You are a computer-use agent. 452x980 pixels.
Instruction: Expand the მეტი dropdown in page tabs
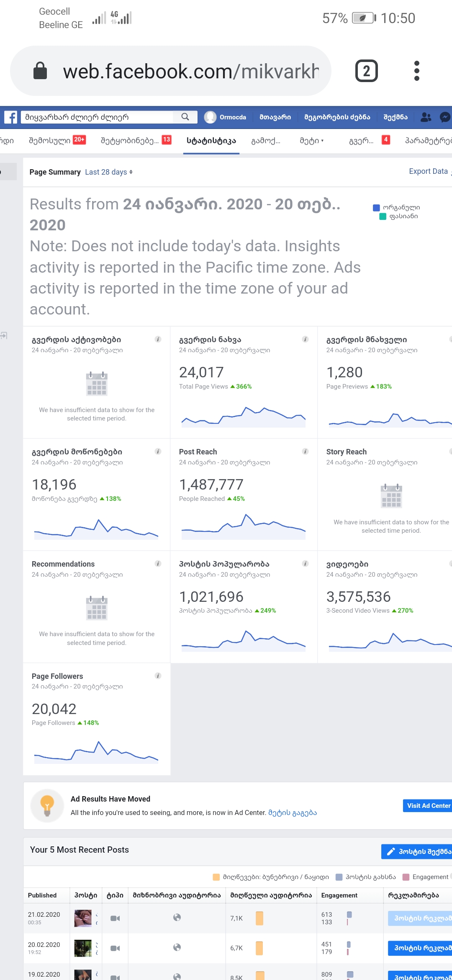coord(312,141)
